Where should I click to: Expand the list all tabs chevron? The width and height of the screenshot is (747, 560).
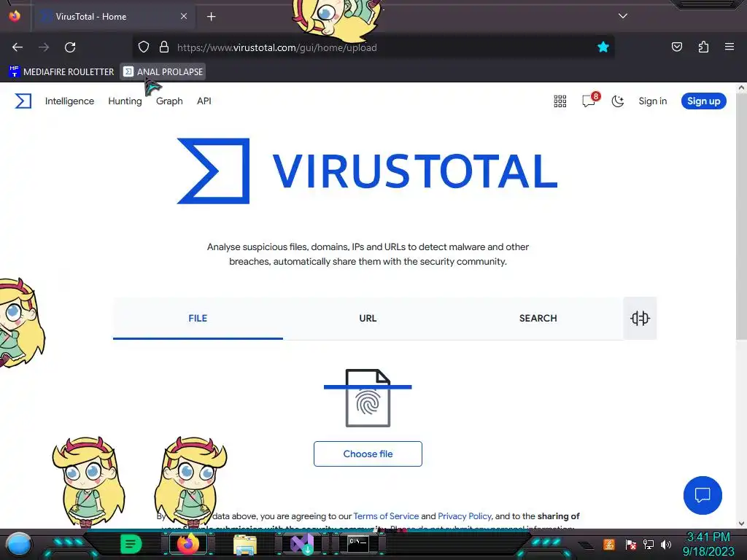(x=623, y=16)
